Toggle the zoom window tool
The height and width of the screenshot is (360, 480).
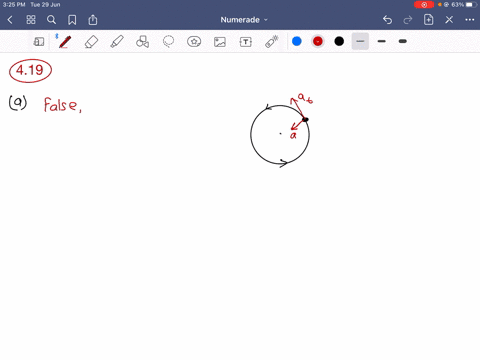click(x=39, y=42)
